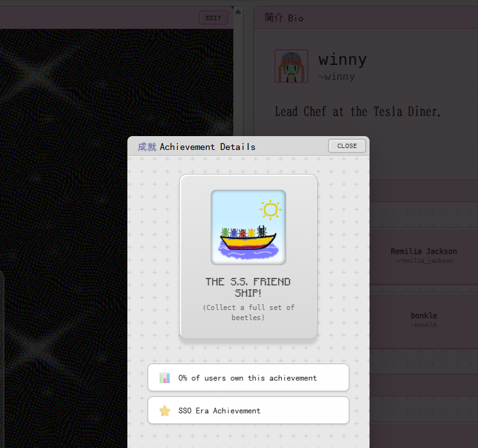Click the 成就 Achievement Details title
This screenshot has height=448, width=478.
point(196,147)
